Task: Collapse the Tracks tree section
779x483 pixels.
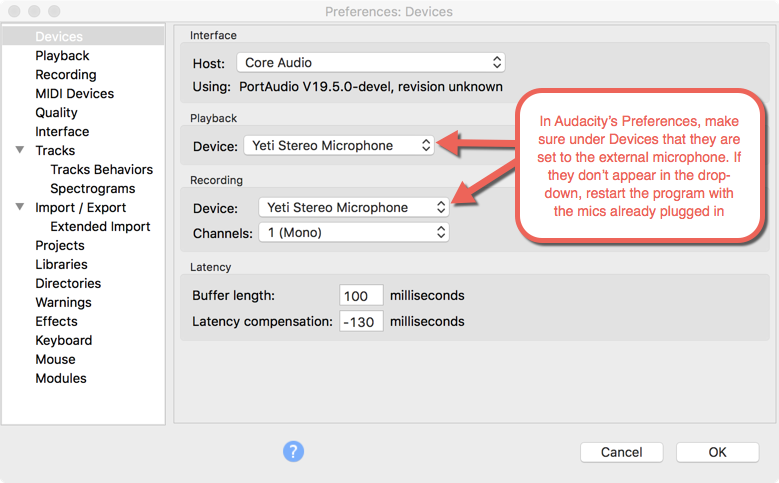Action: pyautogui.click(x=20, y=150)
